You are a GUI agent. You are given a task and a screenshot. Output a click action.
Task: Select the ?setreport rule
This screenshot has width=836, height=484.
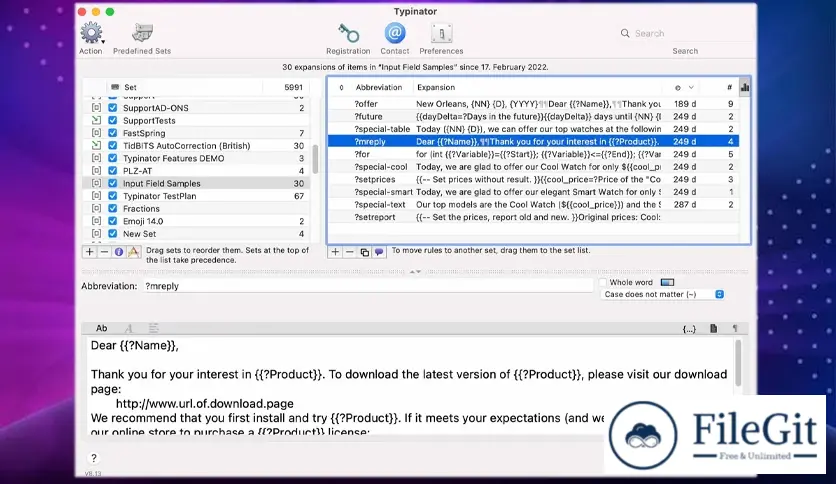tap(533, 217)
